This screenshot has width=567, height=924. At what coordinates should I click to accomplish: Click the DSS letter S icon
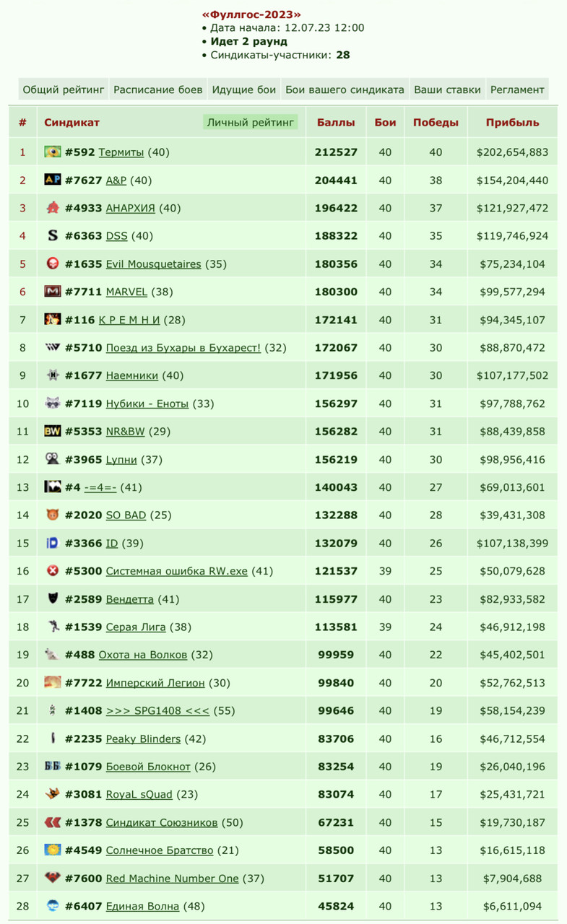click(52, 235)
